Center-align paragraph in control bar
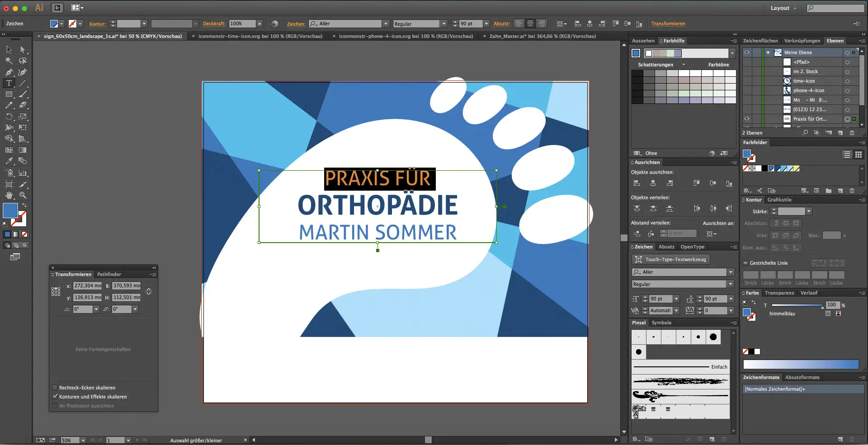This screenshot has height=445, width=868. point(530,23)
